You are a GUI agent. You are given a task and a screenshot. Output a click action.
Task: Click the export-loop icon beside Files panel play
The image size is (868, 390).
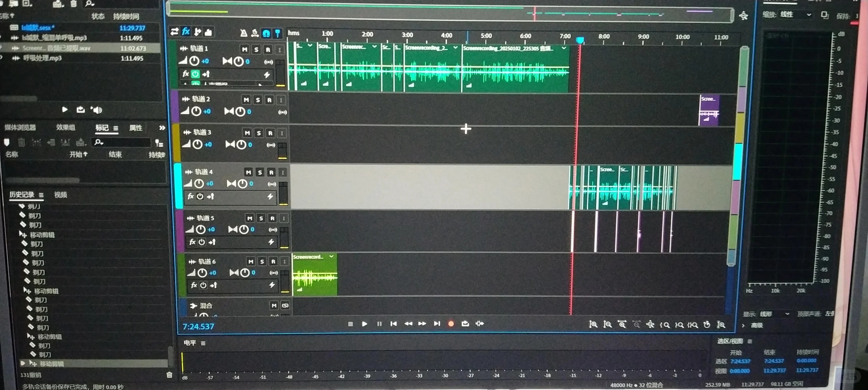[80, 110]
